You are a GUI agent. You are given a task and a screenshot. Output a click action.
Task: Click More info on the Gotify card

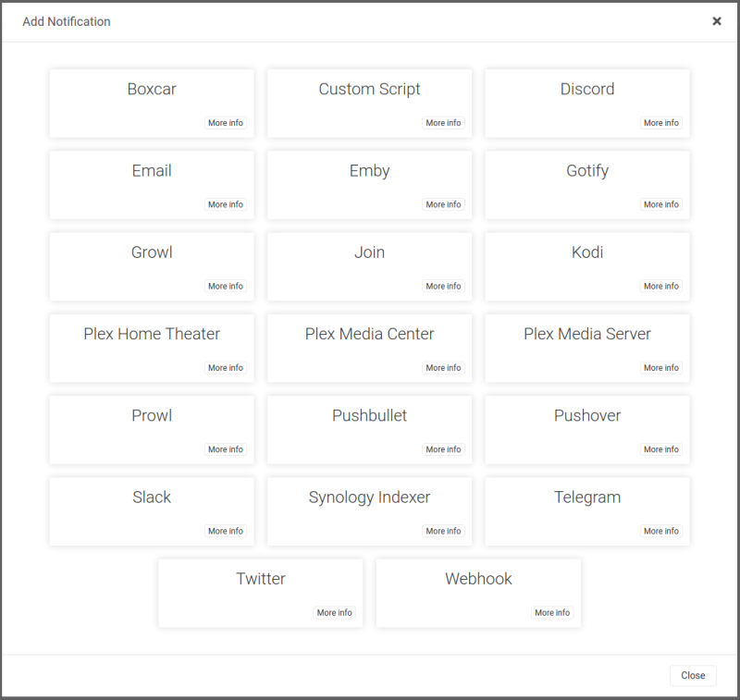click(x=661, y=204)
